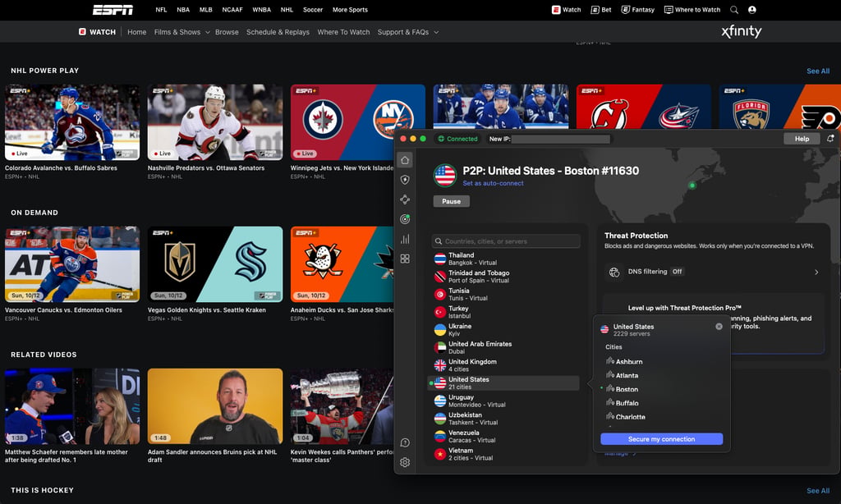The image size is (841, 504).
Task: Click Set as auto-connect link
Action: click(x=493, y=183)
